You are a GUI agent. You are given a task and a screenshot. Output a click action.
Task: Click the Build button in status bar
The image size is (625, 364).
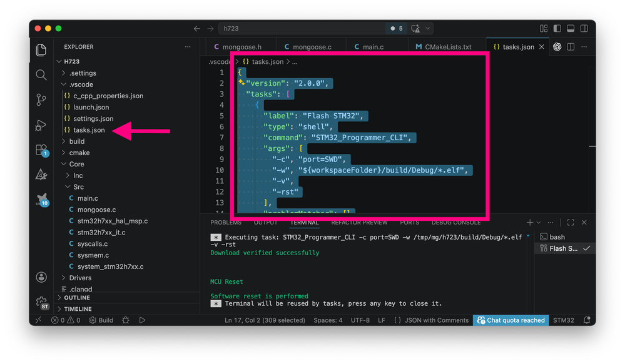click(101, 320)
